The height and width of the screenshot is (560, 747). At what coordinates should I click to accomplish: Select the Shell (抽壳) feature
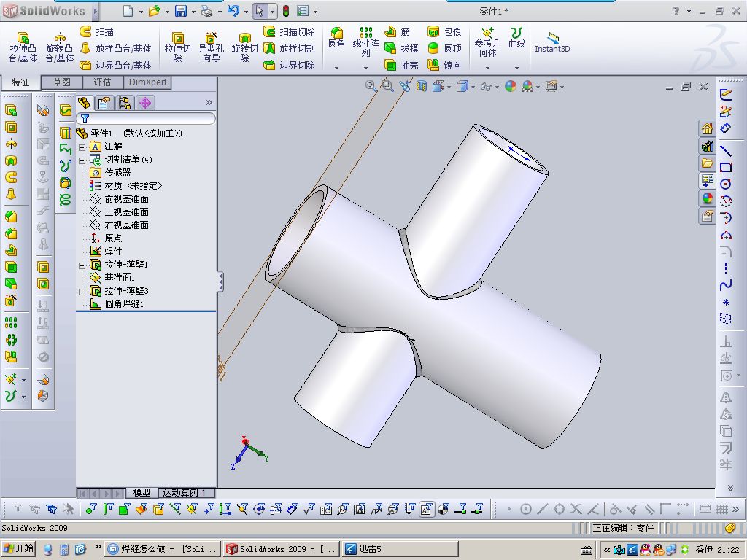pos(401,65)
